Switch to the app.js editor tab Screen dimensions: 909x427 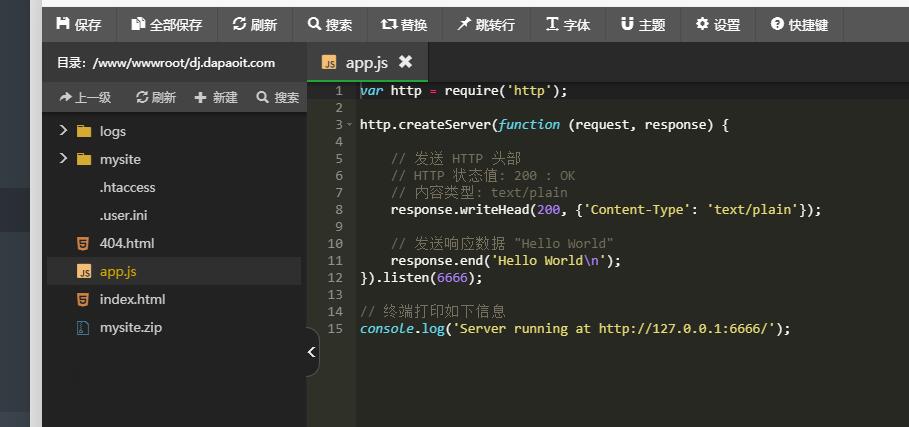tap(367, 62)
